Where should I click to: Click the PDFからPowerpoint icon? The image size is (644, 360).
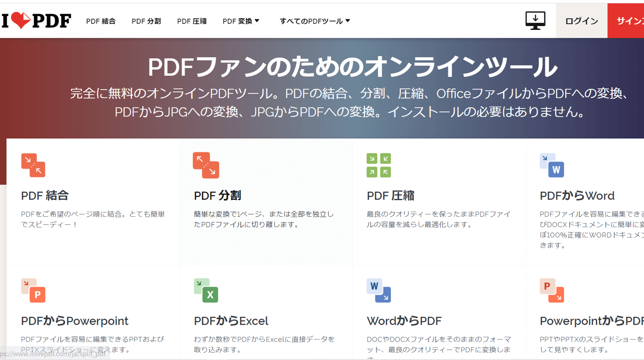(x=33, y=290)
